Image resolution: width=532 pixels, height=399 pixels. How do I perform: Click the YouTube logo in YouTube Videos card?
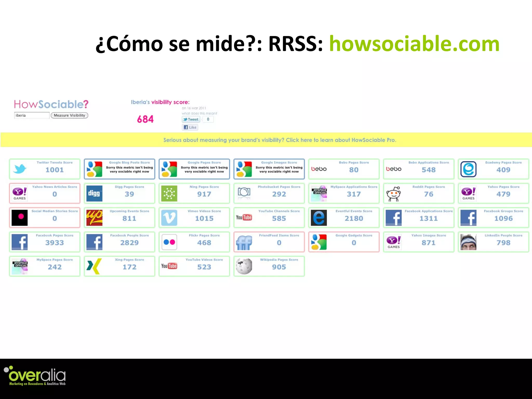click(169, 266)
